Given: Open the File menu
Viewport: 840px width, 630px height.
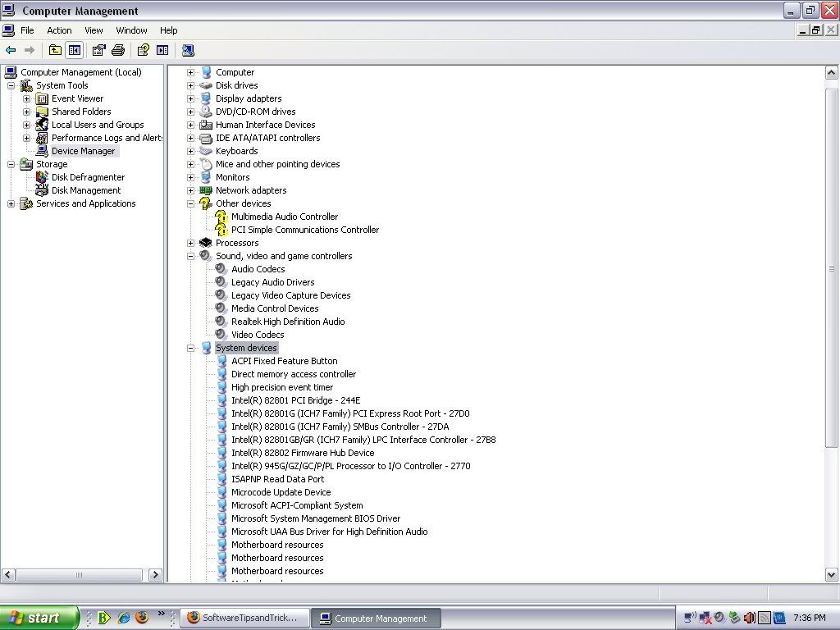Looking at the screenshot, I should click(x=27, y=30).
